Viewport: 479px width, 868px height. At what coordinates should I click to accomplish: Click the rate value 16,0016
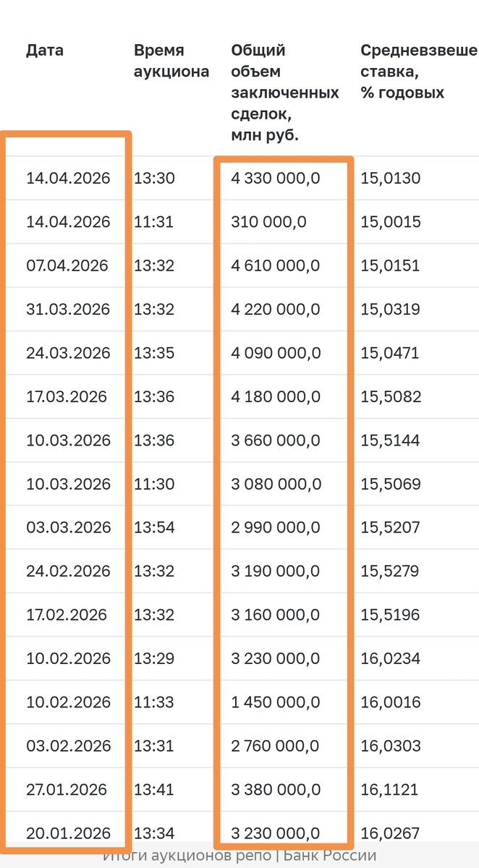coord(391,702)
